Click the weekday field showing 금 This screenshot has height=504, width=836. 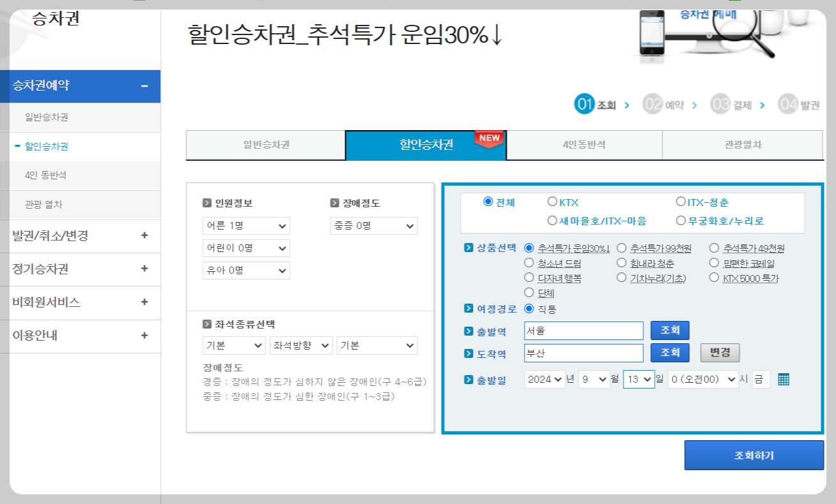point(761,379)
